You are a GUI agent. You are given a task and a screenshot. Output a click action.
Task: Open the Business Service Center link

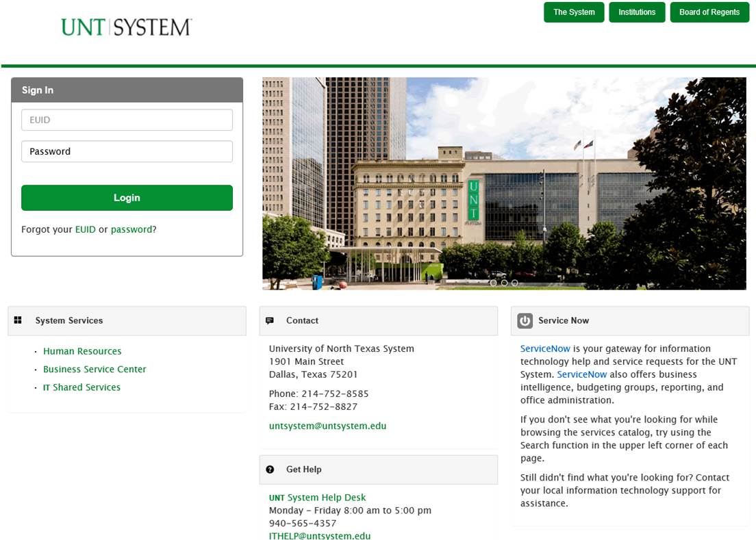94,369
